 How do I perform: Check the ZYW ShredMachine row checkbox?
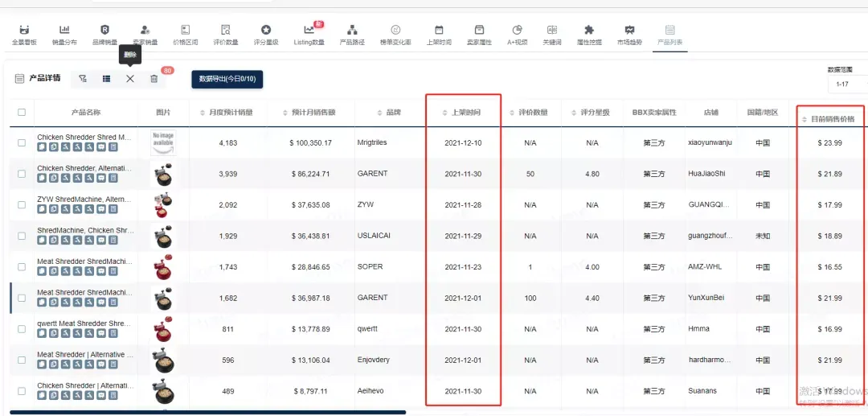tap(22, 204)
